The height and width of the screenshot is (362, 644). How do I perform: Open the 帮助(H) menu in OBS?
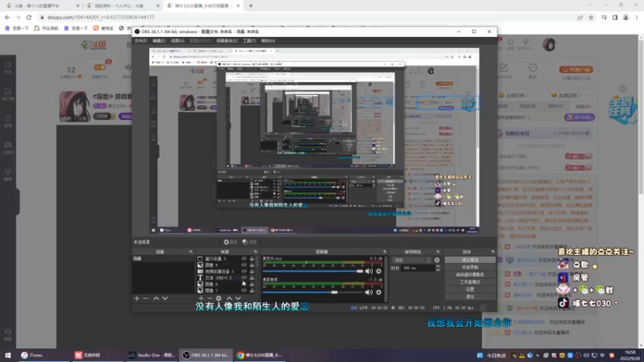tap(268, 41)
